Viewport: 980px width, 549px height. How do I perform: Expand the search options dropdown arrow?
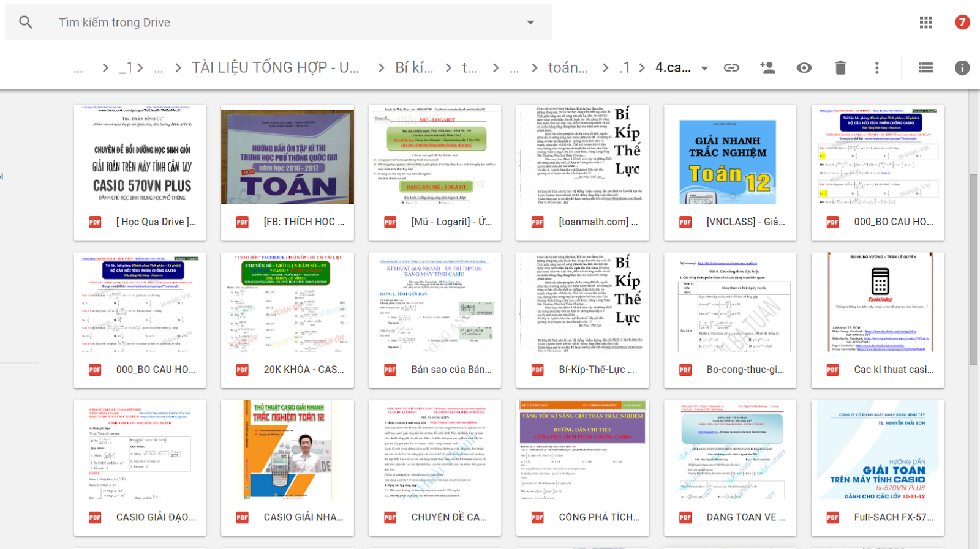[x=530, y=23]
